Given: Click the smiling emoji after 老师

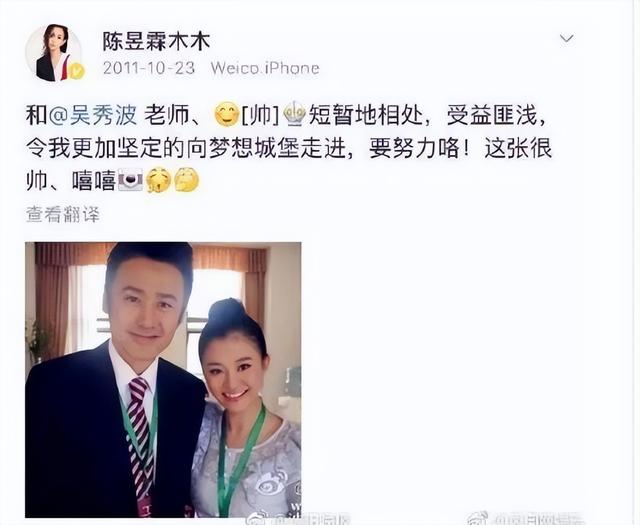Looking at the screenshot, I should (x=227, y=115).
